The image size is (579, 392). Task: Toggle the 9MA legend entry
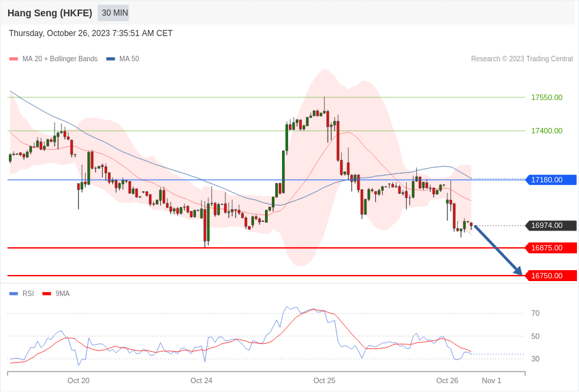(x=56, y=293)
